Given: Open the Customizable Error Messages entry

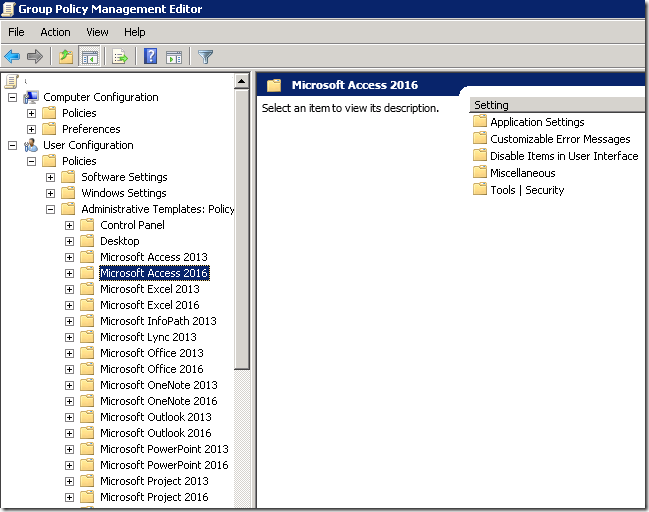Looking at the screenshot, I should (x=560, y=139).
